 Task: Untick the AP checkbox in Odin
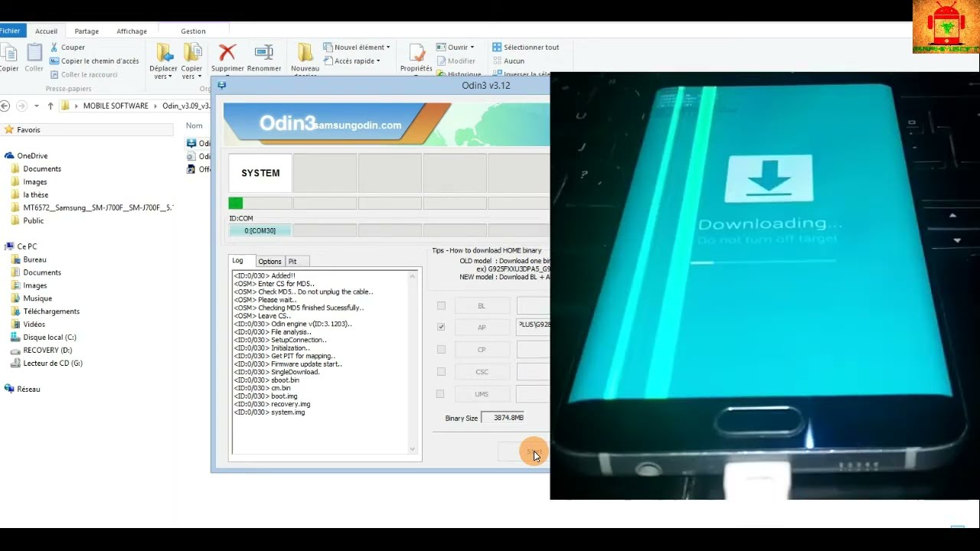(440, 327)
